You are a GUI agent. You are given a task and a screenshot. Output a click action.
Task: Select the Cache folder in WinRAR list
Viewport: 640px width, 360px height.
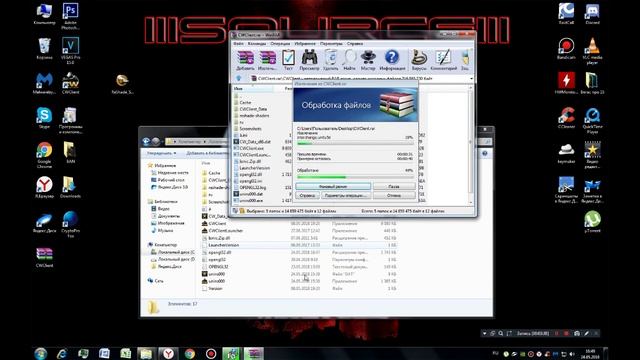point(245,102)
